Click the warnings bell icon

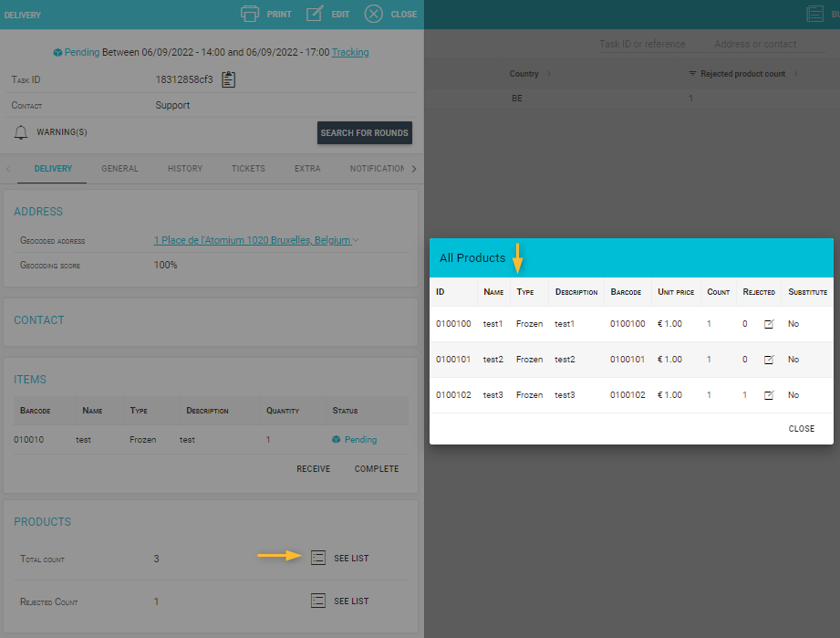20,131
